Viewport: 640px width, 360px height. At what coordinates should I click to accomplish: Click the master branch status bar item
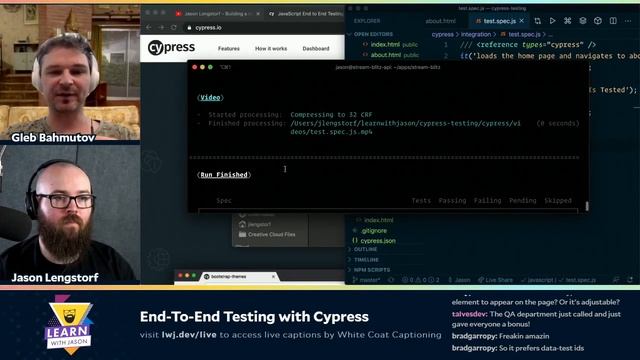(x=367, y=280)
